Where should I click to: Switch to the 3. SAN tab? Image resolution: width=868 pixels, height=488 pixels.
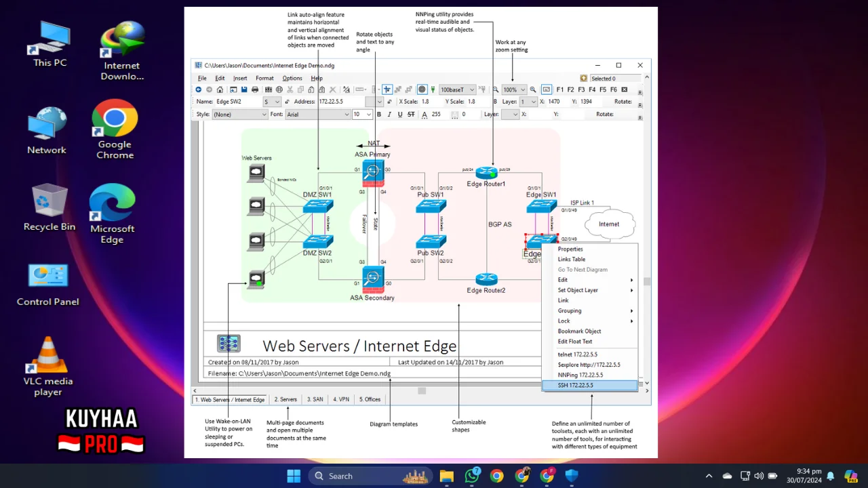tap(315, 399)
